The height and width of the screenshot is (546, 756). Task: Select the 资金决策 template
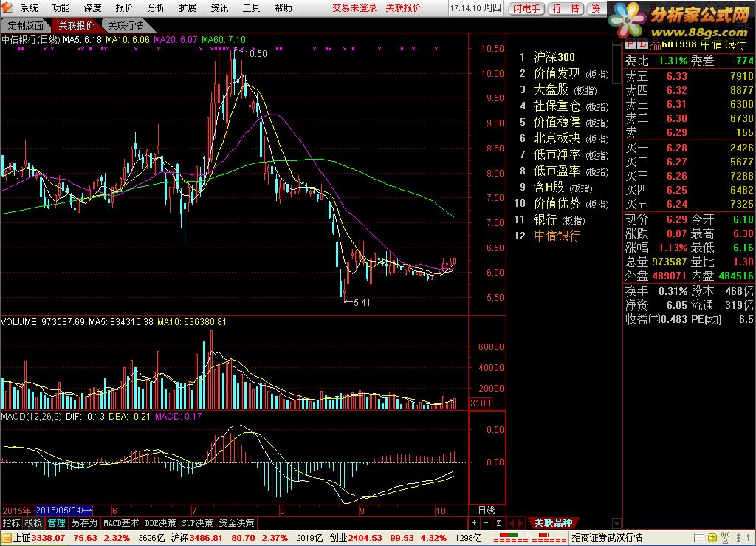click(236, 523)
